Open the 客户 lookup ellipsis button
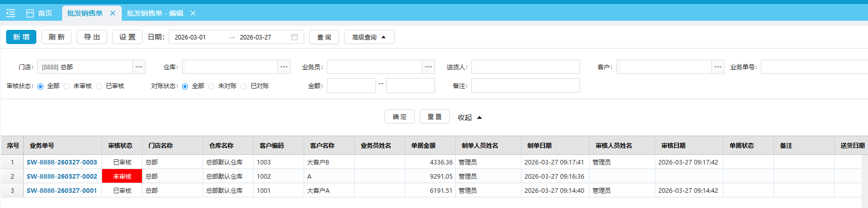868x208 pixels. [718, 67]
